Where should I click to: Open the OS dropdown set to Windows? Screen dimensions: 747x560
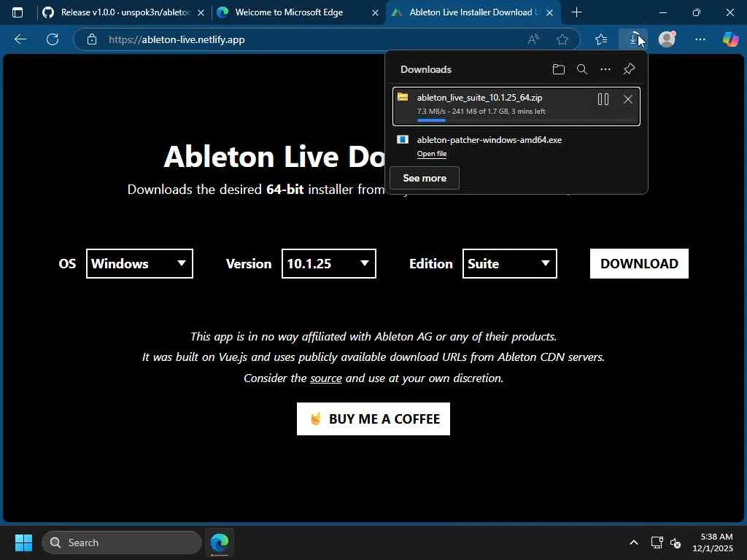[139, 263]
